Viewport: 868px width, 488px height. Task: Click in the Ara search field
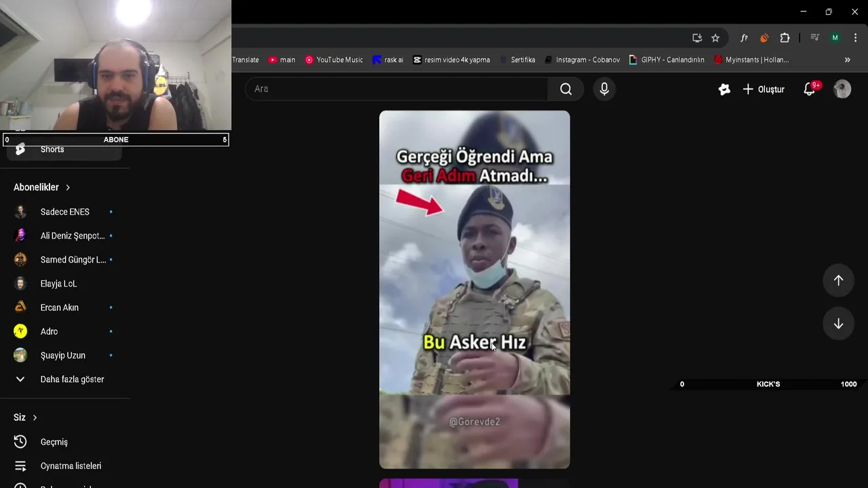[x=397, y=89]
